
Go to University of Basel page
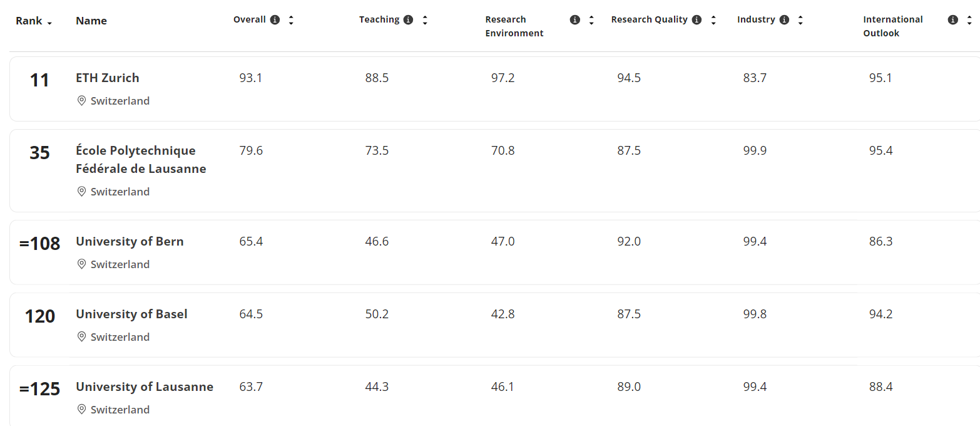(x=131, y=314)
